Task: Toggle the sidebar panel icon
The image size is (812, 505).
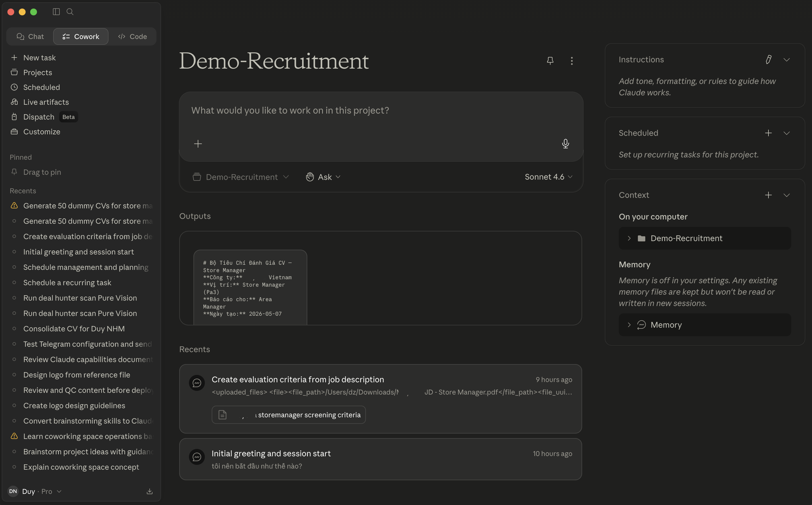Action: 56,12
